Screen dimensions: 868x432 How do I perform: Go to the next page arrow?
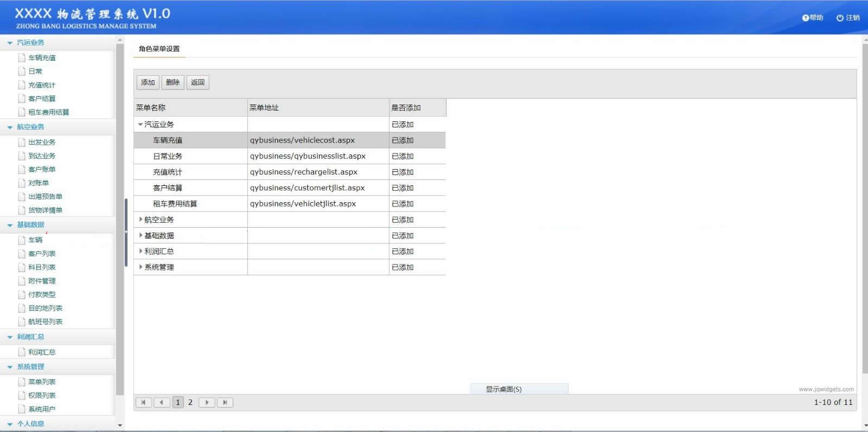click(x=207, y=402)
